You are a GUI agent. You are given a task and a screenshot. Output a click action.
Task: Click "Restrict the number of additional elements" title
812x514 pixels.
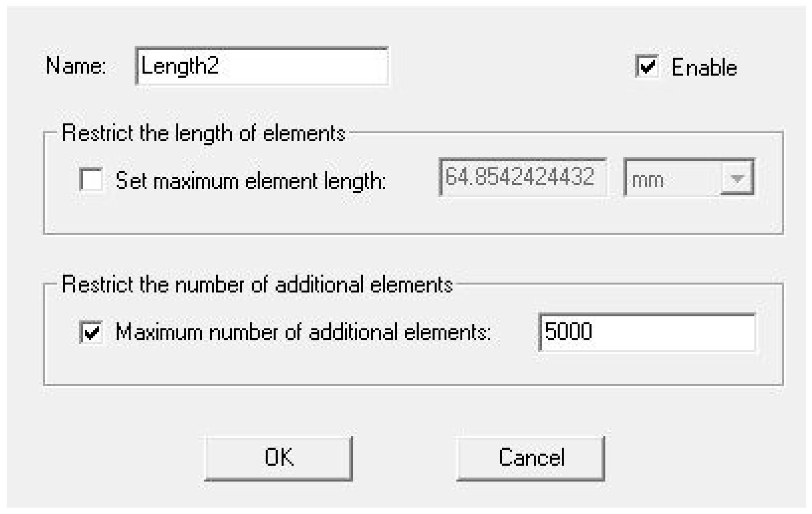[257, 285]
